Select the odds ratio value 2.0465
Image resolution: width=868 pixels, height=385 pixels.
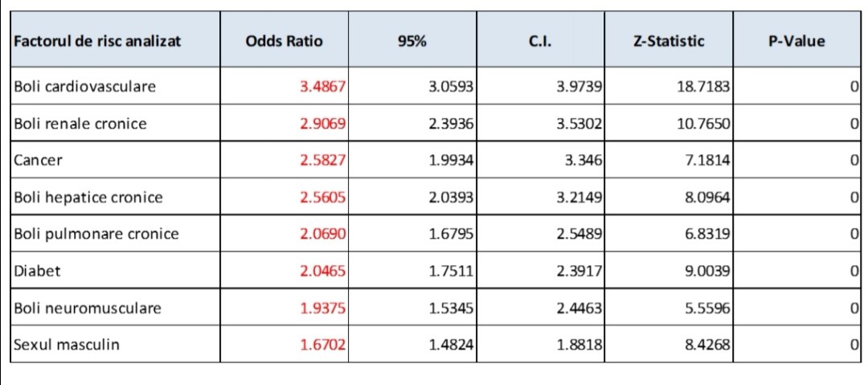322,272
